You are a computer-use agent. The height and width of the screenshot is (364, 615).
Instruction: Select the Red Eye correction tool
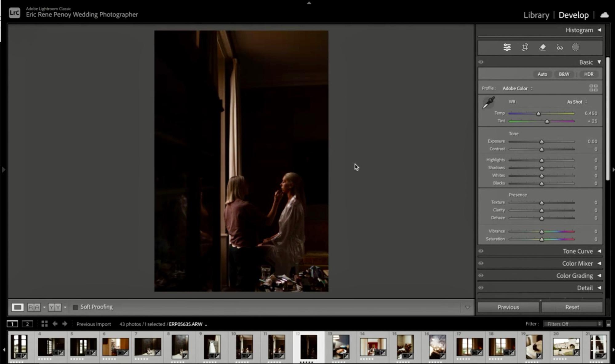point(560,47)
